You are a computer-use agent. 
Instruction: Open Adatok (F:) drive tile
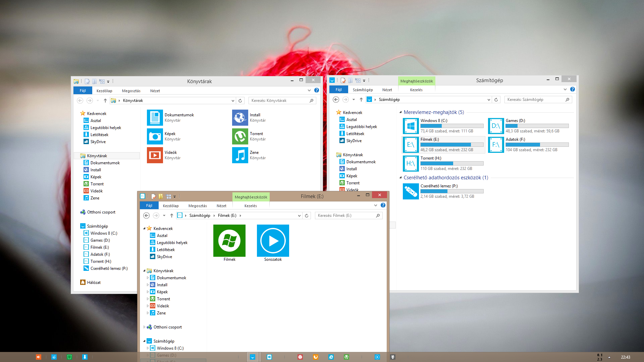(x=528, y=144)
